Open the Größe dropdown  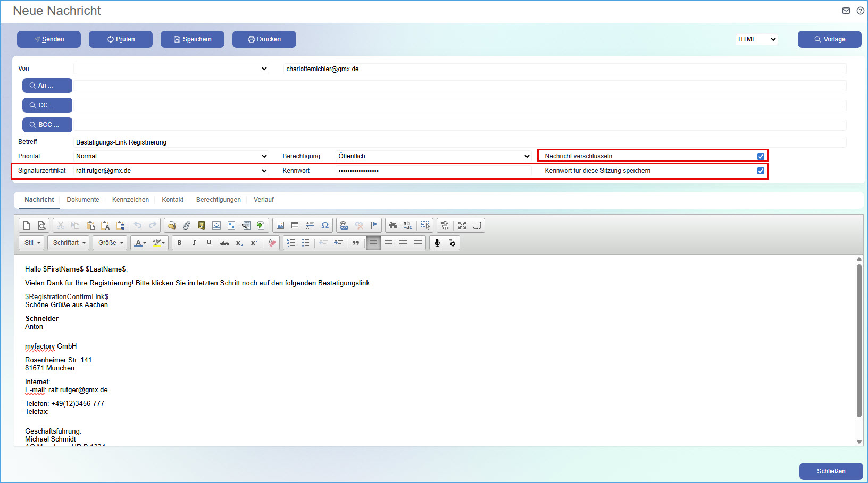tap(110, 243)
